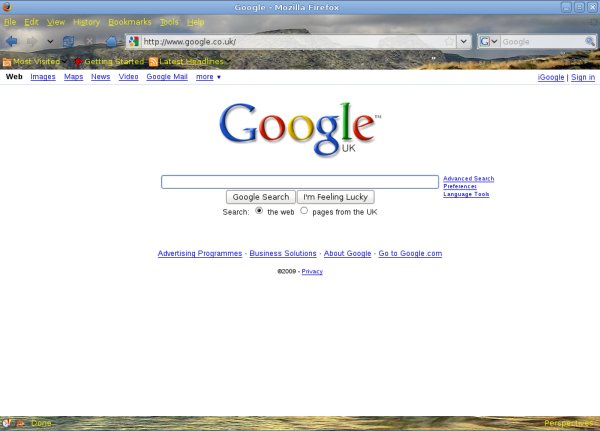
Task: Open the recent pages history dropdown
Action: pos(50,41)
